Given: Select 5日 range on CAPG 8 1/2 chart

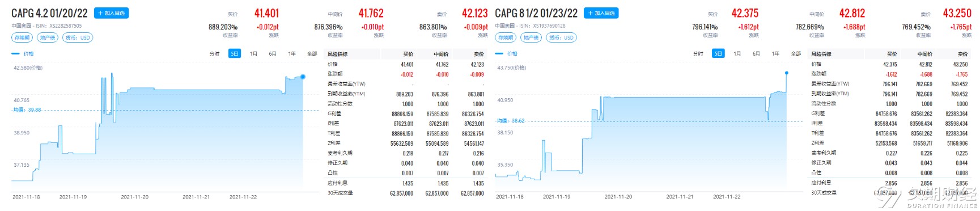Looking at the screenshot, I should coord(718,54).
